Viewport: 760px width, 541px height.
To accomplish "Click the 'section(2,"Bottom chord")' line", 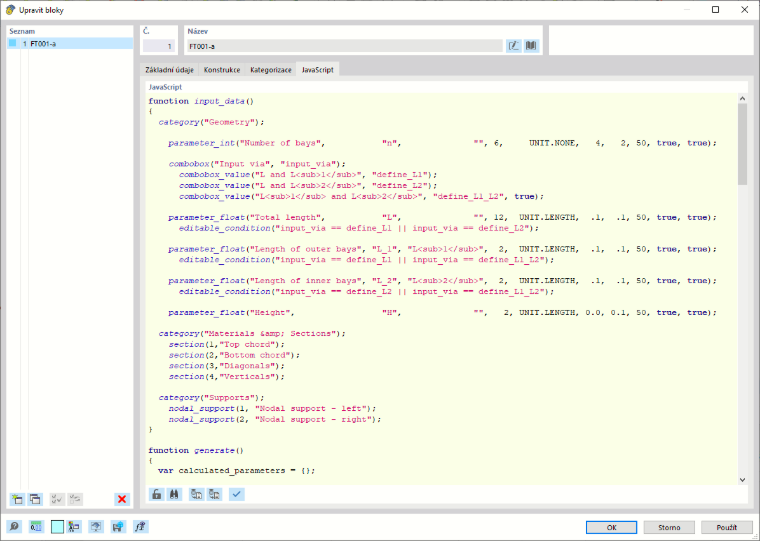I will (234, 355).
